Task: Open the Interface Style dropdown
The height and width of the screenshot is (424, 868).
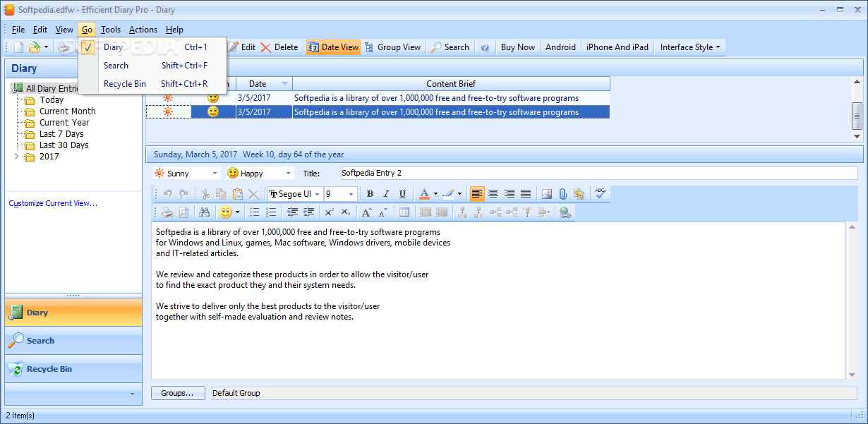Action: (x=690, y=47)
